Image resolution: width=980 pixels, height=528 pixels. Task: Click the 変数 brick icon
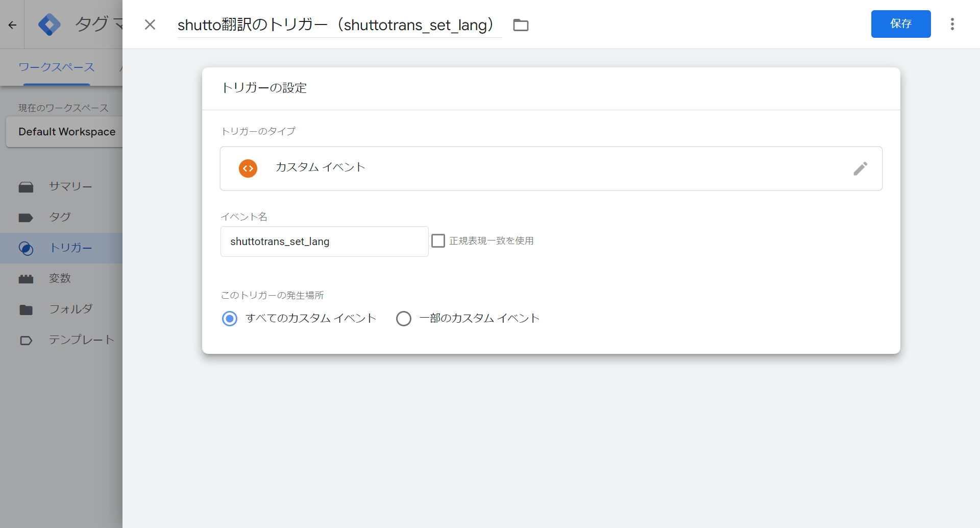click(x=26, y=279)
